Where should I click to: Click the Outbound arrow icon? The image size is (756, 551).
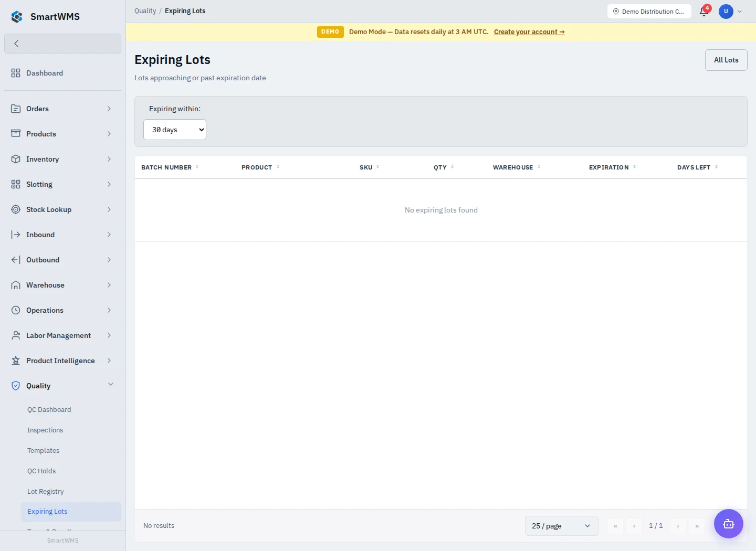[x=16, y=260]
